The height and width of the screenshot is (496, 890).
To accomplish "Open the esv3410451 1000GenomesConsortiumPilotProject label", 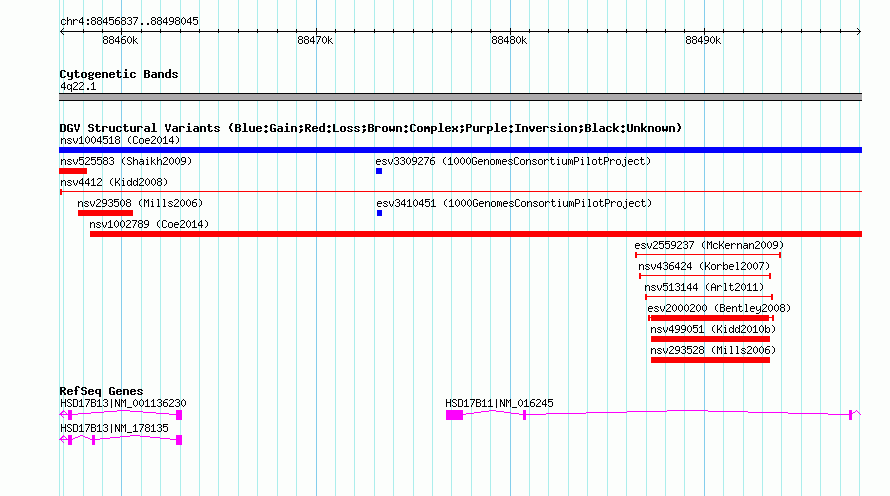I will pos(514,203).
